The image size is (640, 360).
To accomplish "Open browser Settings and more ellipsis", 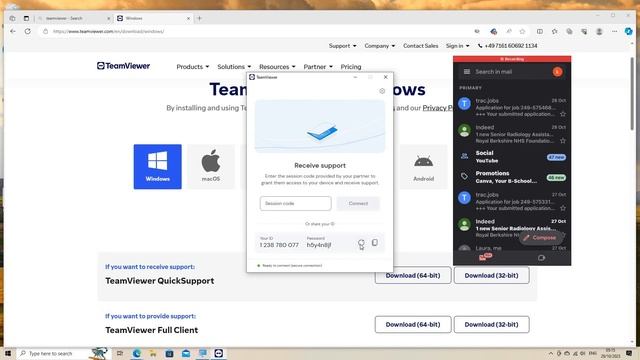I will 614,31.
